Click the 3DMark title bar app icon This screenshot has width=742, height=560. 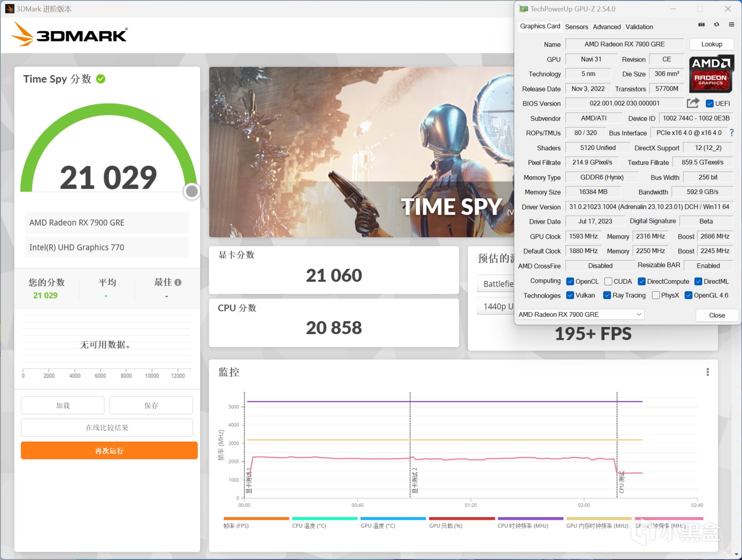[10, 9]
